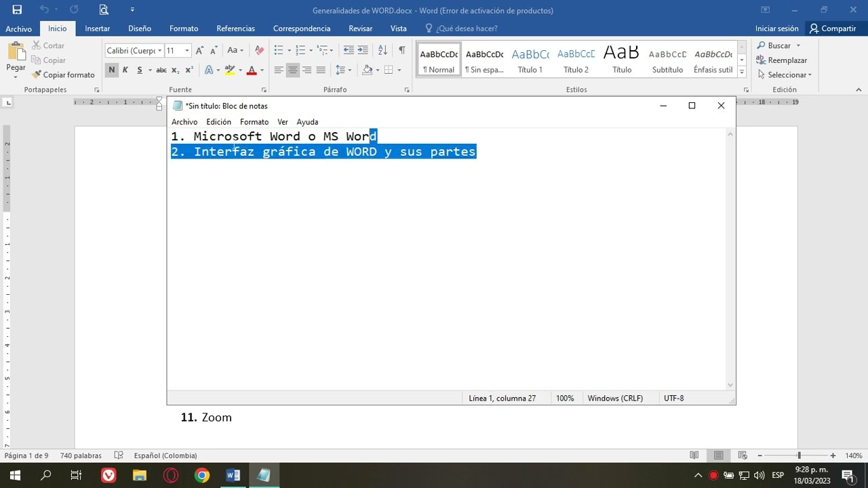The image size is (868, 488).
Task: Open the change case Aa dropdown
Action: pyautogui.click(x=235, y=50)
